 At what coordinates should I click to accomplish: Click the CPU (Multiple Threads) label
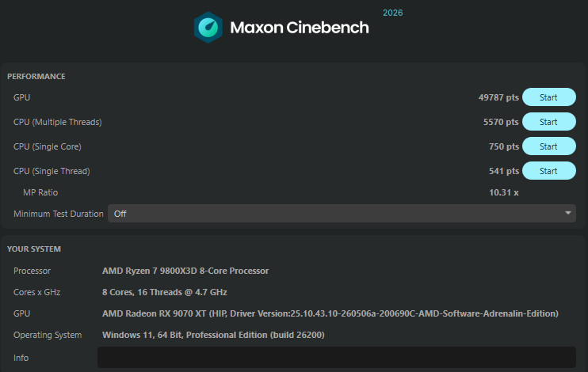point(57,122)
